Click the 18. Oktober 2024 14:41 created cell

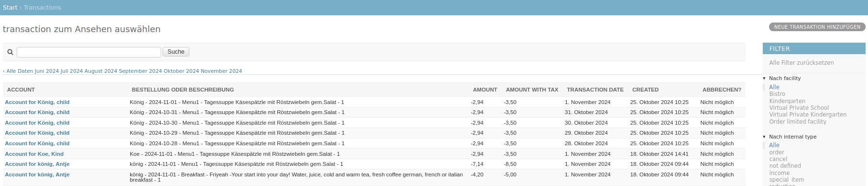pos(659,154)
